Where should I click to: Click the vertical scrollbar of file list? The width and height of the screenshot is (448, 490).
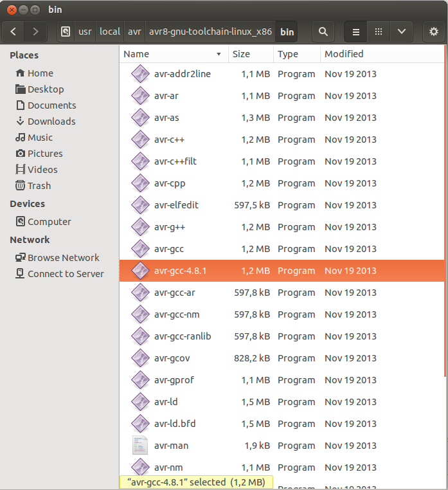coord(445,212)
